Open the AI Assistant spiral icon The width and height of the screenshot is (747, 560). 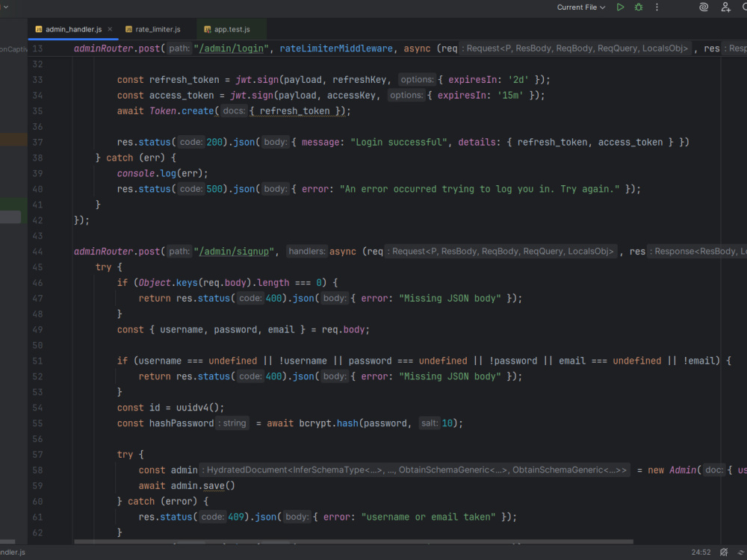(x=703, y=7)
